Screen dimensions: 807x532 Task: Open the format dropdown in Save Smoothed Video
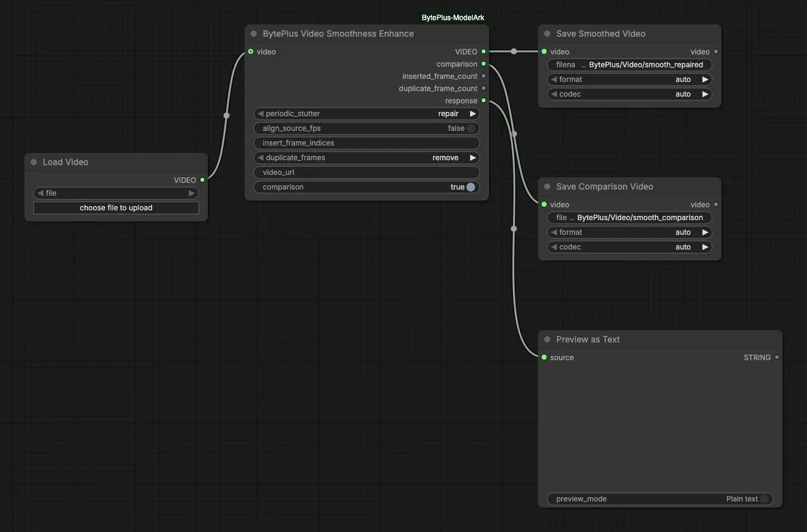pos(630,79)
